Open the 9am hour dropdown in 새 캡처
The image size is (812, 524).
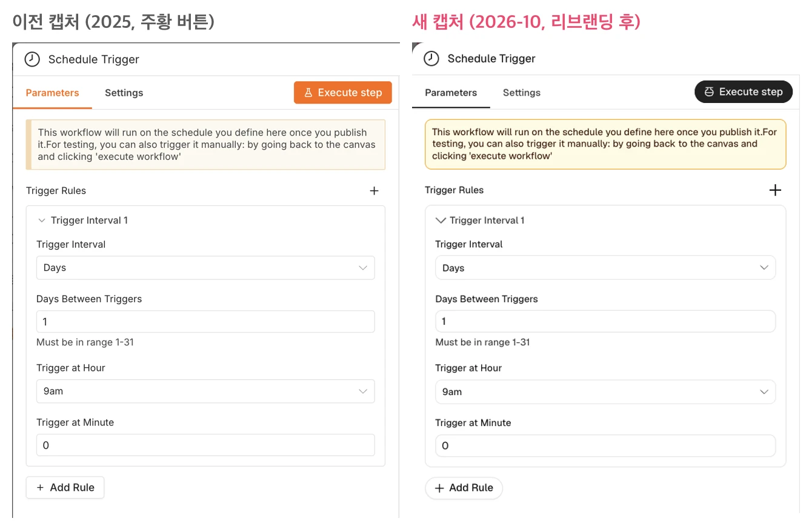[x=605, y=392]
